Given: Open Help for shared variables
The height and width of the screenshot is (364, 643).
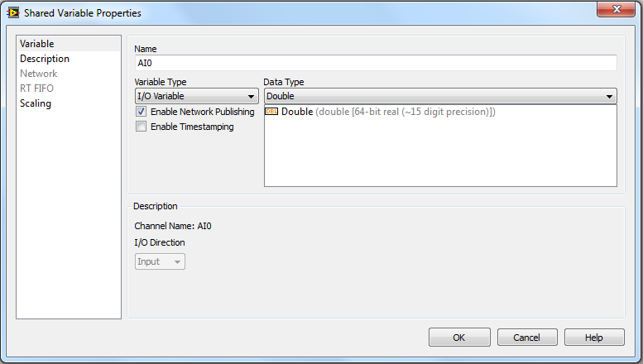Looking at the screenshot, I should point(594,338).
